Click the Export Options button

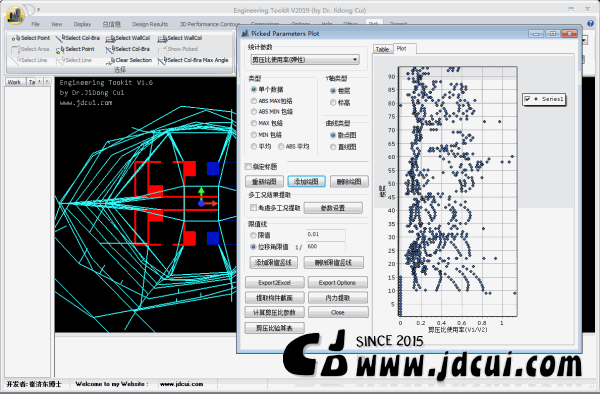[337, 283]
